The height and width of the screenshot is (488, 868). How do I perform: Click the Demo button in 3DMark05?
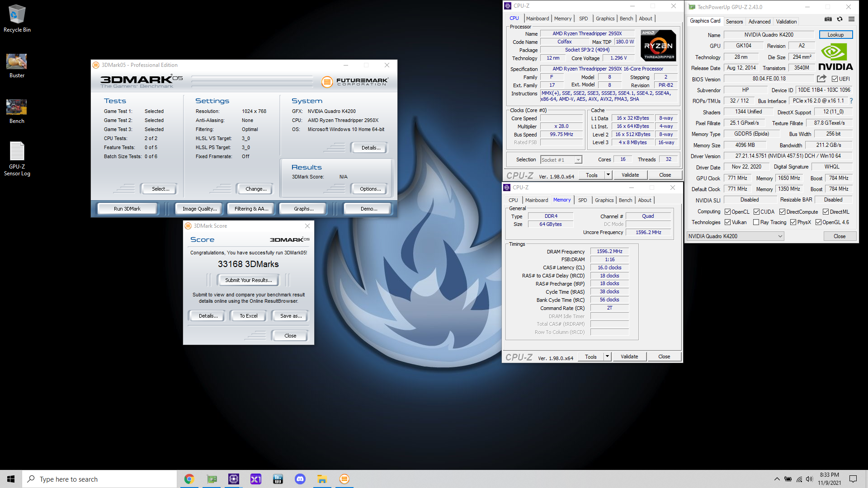tap(368, 209)
